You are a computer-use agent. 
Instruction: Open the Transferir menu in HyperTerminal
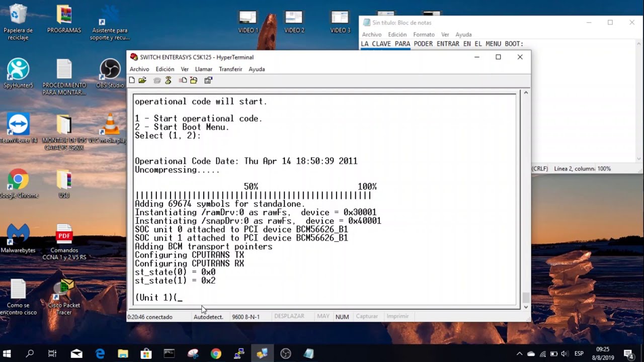point(230,69)
